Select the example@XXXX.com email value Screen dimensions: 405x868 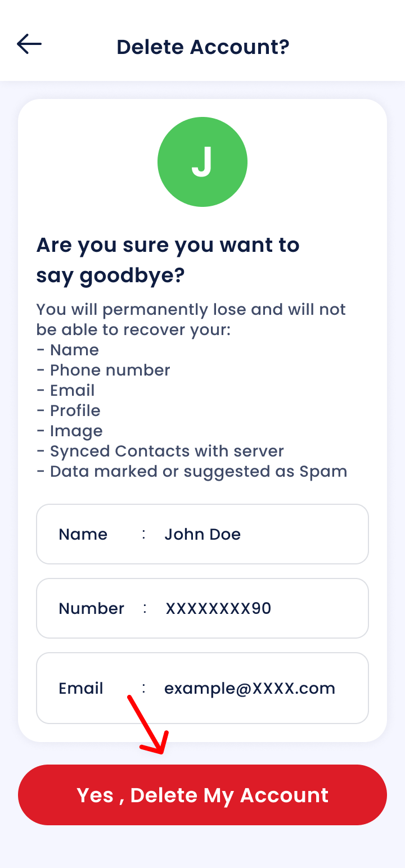(250, 688)
